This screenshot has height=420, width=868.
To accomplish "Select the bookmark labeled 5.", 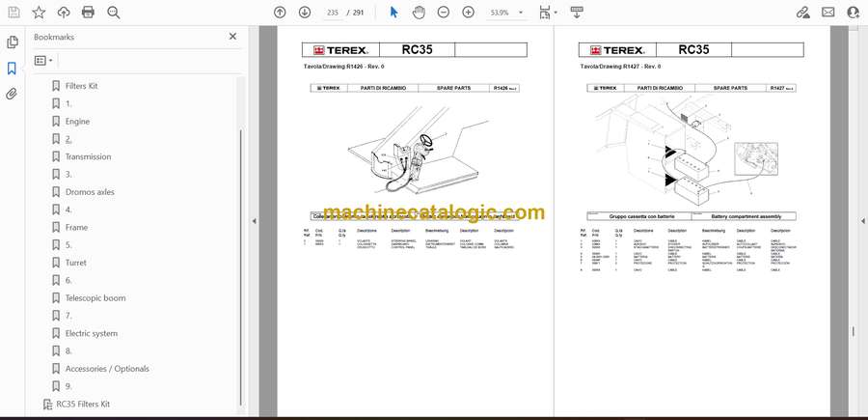I will coord(68,245).
